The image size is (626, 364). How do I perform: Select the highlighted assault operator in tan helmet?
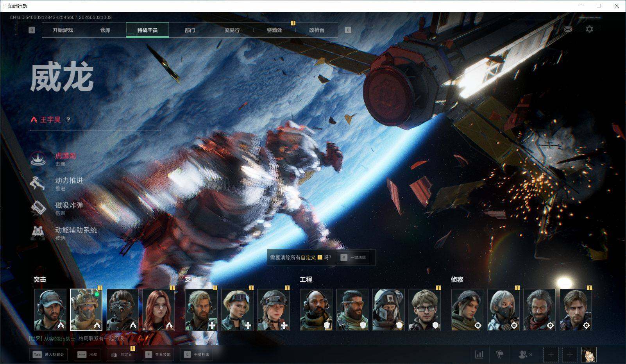coord(86,310)
